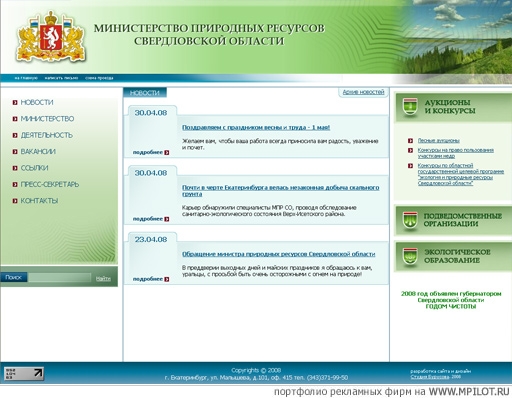This screenshot has height=399, width=512.
Task: Open ЭКОЛОГИЧЕСКОЕ ОБРАЗОВАНИЕ section banner
Action: (x=453, y=257)
